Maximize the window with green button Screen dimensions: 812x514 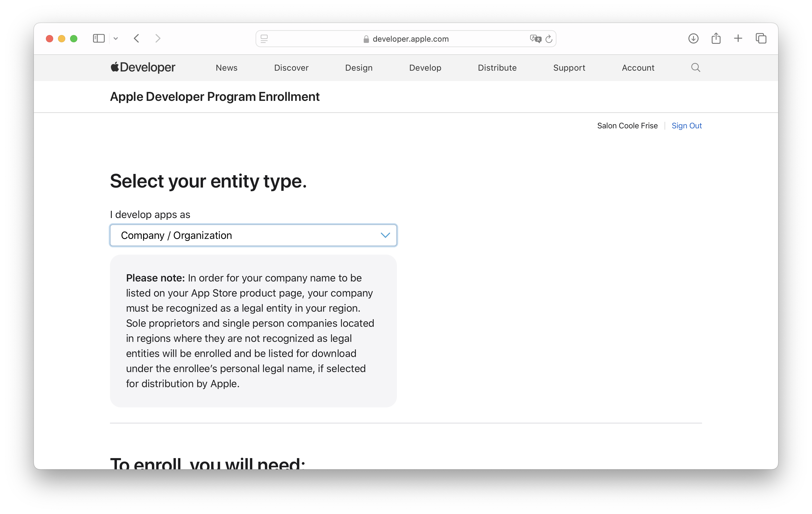(74, 39)
